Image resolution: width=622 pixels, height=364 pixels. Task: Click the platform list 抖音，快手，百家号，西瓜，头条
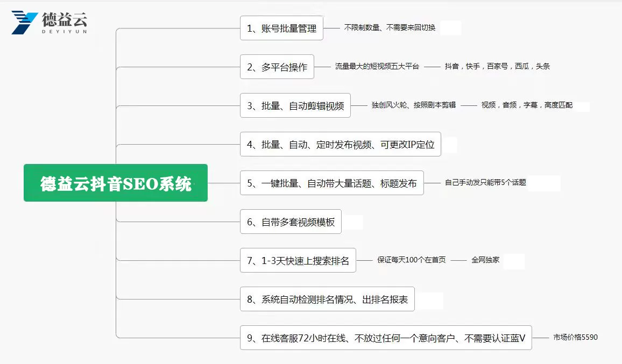[497, 67]
